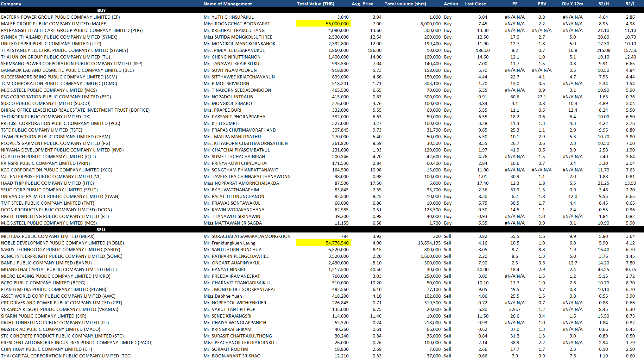Click THAI UNION GROUP company cell
This screenshot has width=644, height=359.
pos(55,57)
